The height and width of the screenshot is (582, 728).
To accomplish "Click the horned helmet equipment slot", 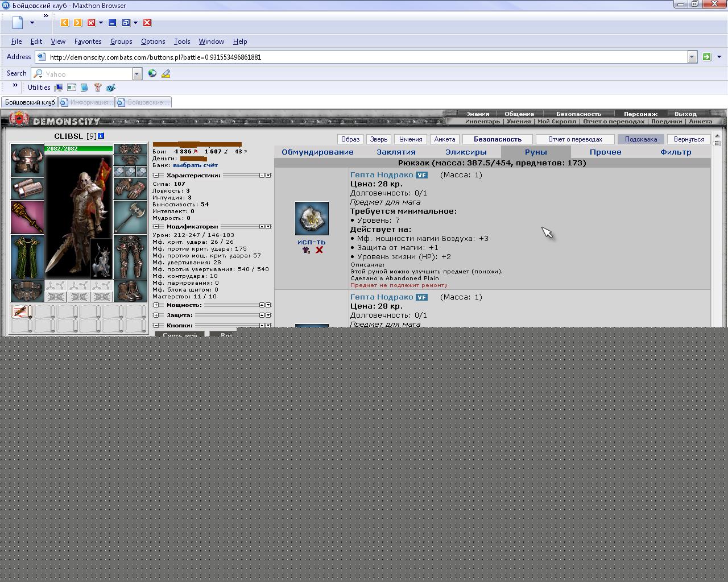I will pos(27,160).
